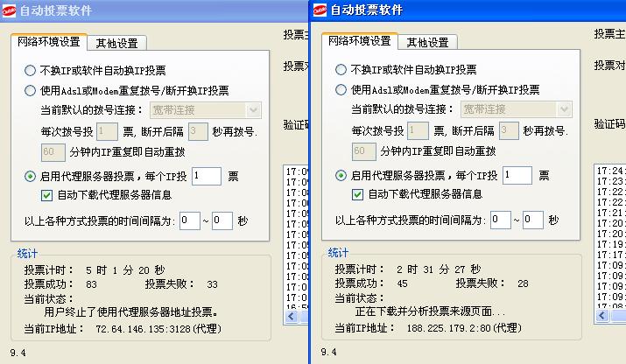Focus the maximum time interval field in left window
The height and width of the screenshot is (364, 626).
[x=222, y=220]
